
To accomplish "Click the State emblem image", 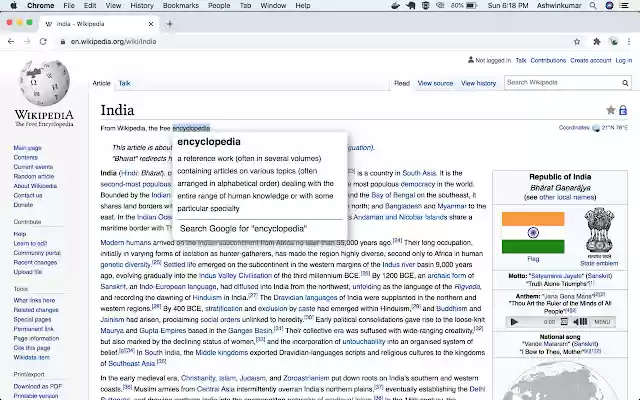I will point(599,231).
